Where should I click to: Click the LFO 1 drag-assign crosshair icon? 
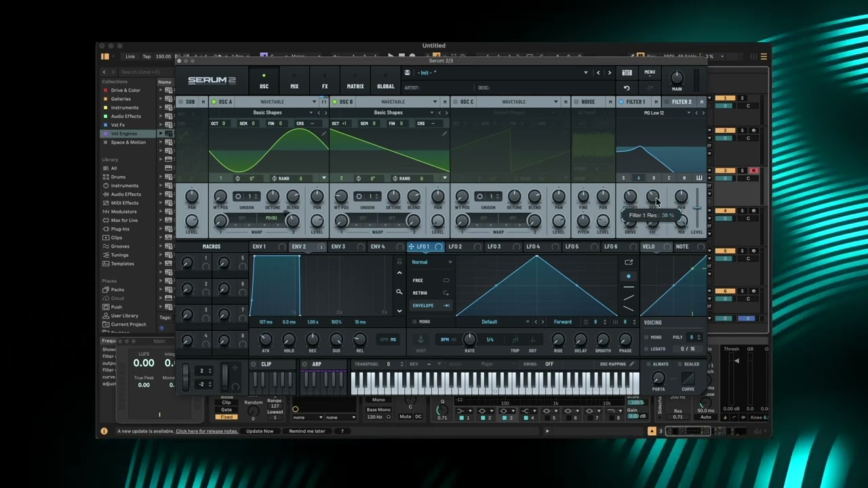(x=411, y=247)
